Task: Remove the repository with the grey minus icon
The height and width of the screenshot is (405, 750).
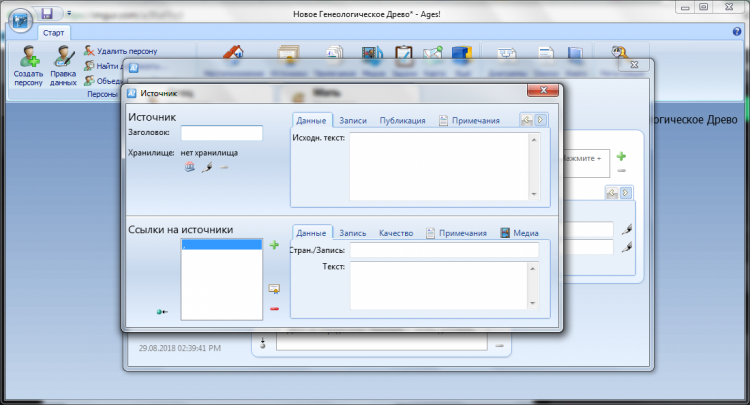Action: click(x=224, y=167)
